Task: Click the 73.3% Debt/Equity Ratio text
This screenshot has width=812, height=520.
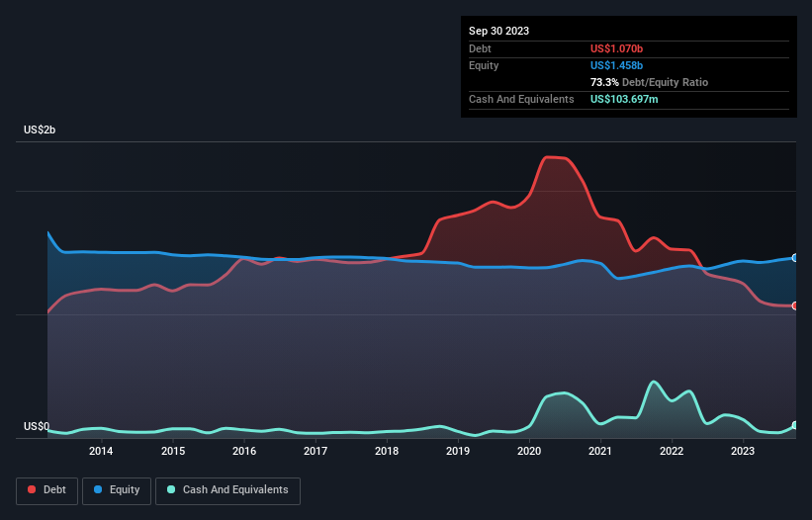Action: [x=649, y=82]
